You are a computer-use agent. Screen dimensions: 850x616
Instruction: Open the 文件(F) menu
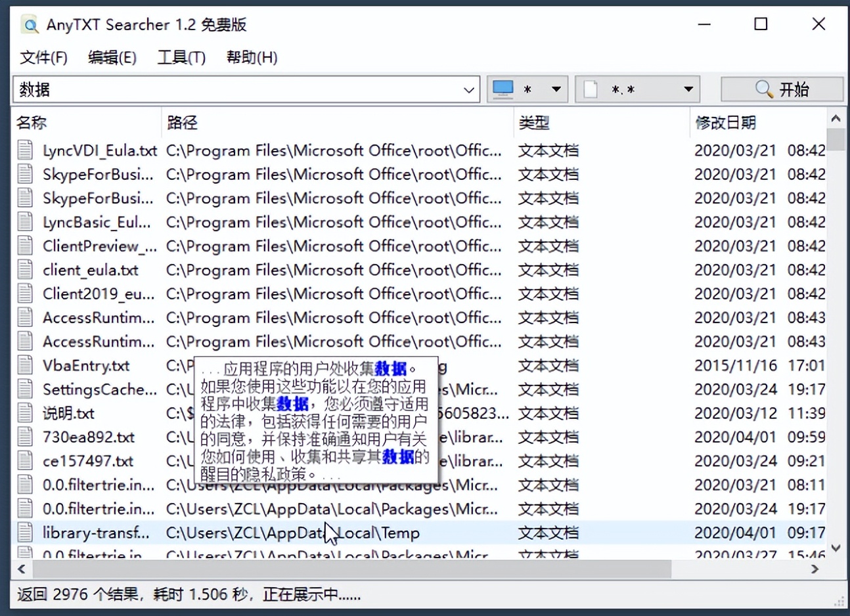43,58
